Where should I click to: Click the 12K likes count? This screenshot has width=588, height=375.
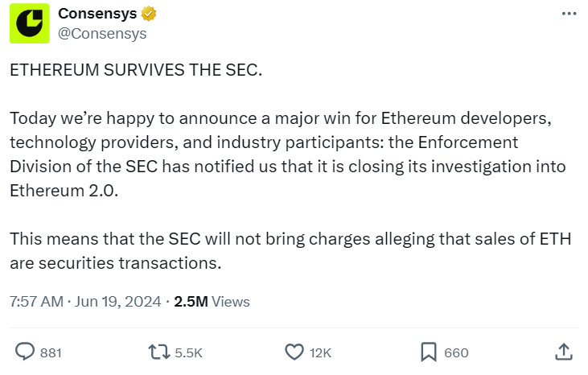(x=320, y=352)
